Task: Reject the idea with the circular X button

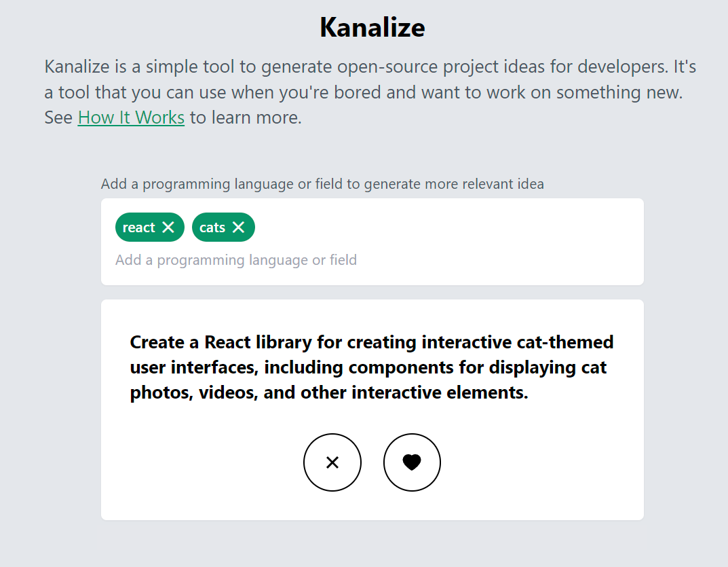Action: (332, 462)
